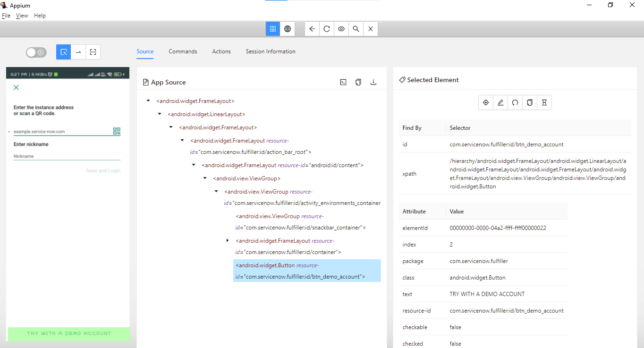Open the Search for element magnifier
The height and width of the screenshot is (348, 644).
click(356, 29)
